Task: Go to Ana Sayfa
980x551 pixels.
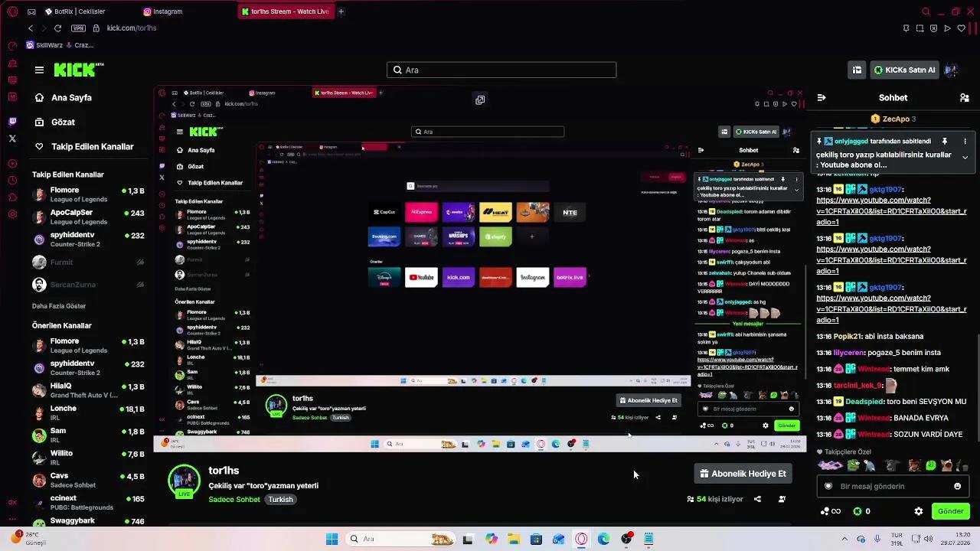Action: click(63, 98)
